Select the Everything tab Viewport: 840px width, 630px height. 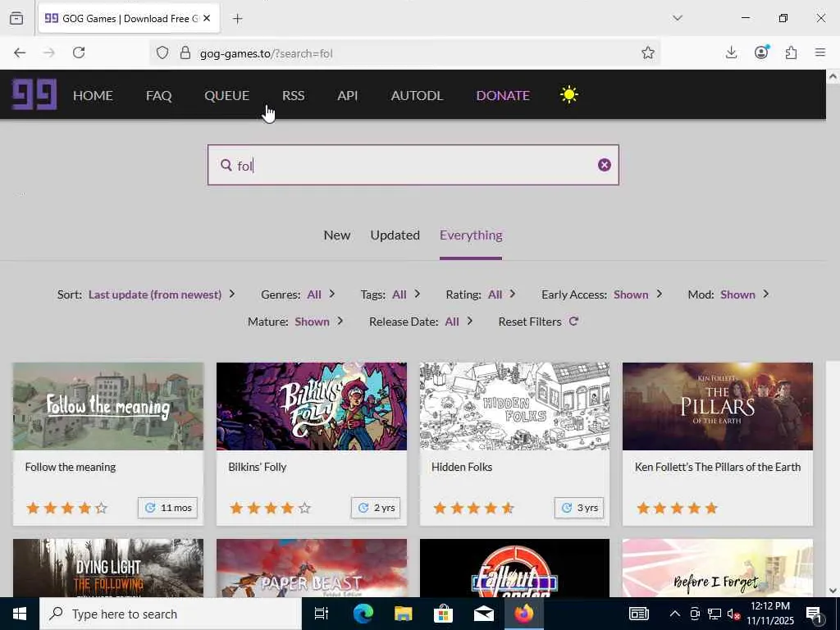pos(471,235)
